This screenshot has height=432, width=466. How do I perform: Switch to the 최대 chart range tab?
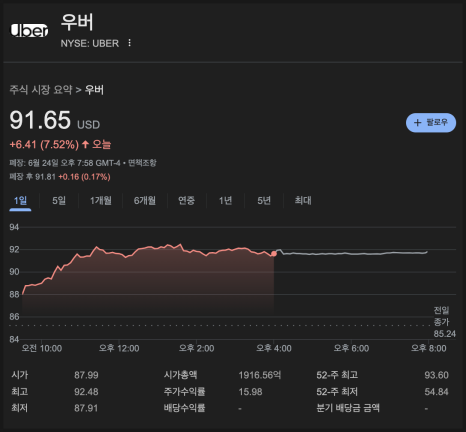303,200
